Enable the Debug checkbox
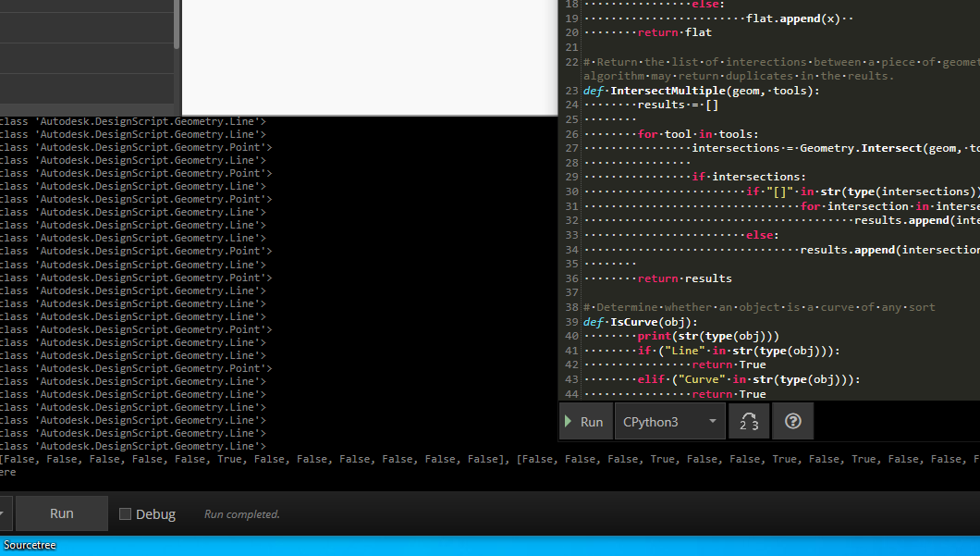 click(x=125, y=513)
